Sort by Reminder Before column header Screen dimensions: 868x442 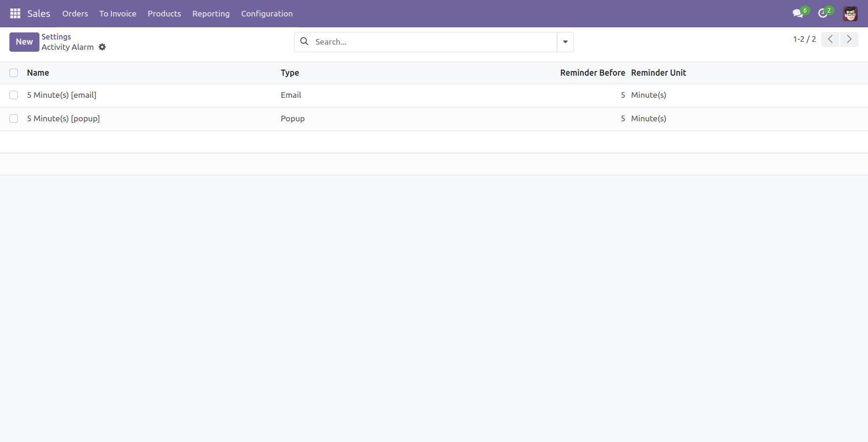click(593, 73)
